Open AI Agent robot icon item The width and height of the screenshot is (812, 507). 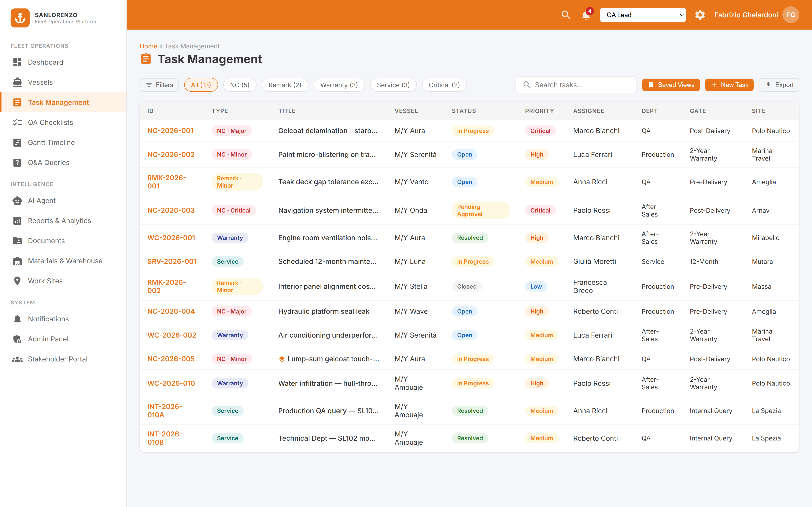[17, 200]
